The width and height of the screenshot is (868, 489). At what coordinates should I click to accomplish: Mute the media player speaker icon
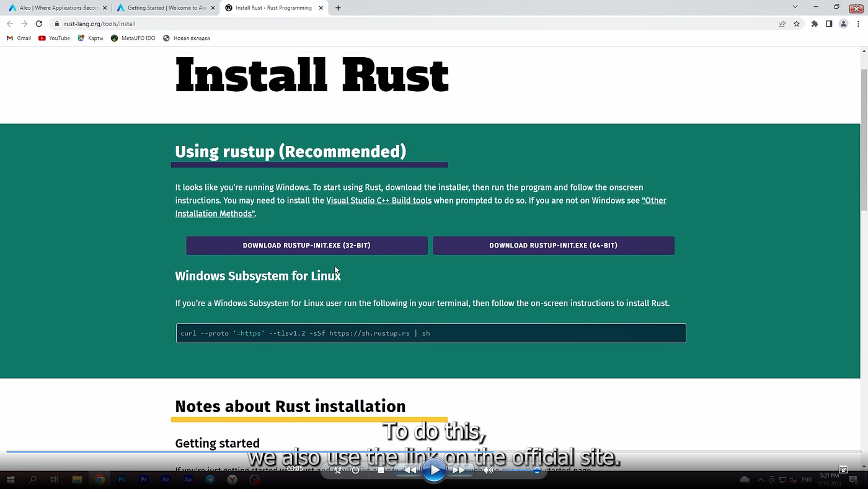(489, 470)
